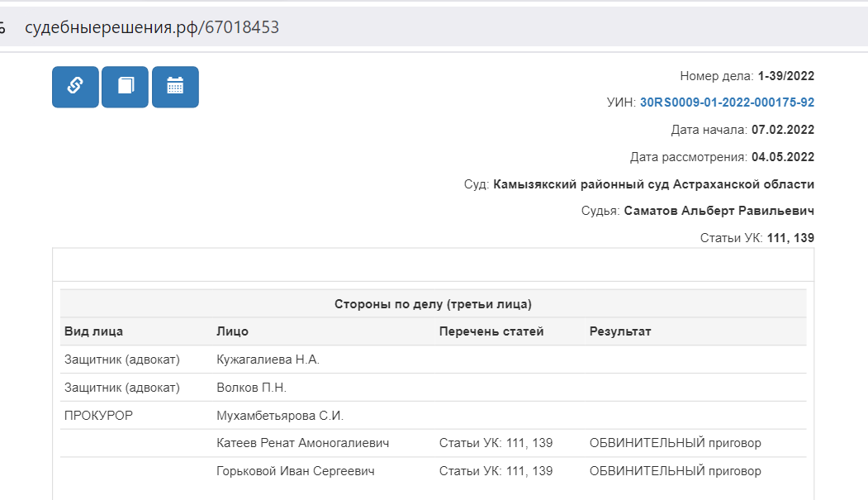The width and height of the screenshot is (868, 500).
Task: Click articles cell in Горьковой row
Action: tap(496, 470)
